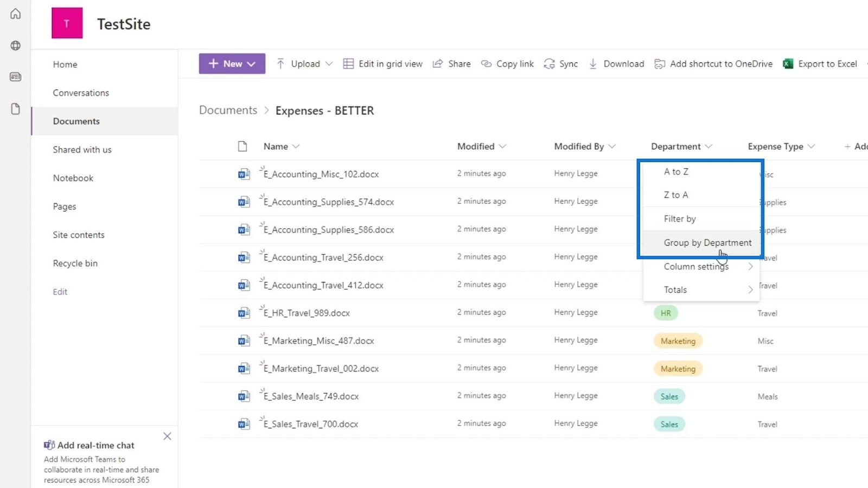Click Word icon for E_Marketing_Misc_487.docx
Image resolution: width=868 pixels, height=488 pixels.
(x=244, y=341)
